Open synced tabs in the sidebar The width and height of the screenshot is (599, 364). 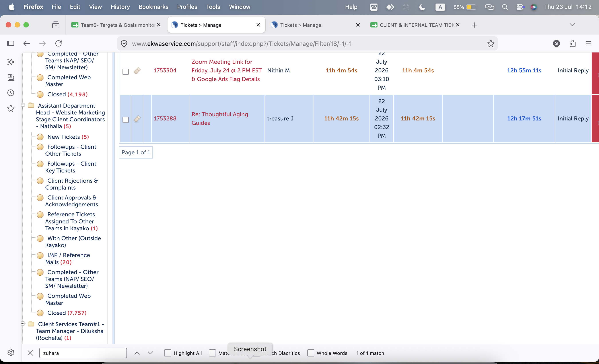11,77
